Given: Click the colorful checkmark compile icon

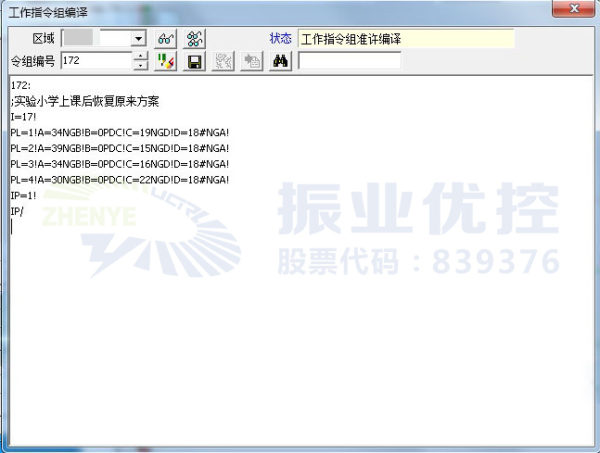Looking at the screenshot, I should click(x=167, y=61).
